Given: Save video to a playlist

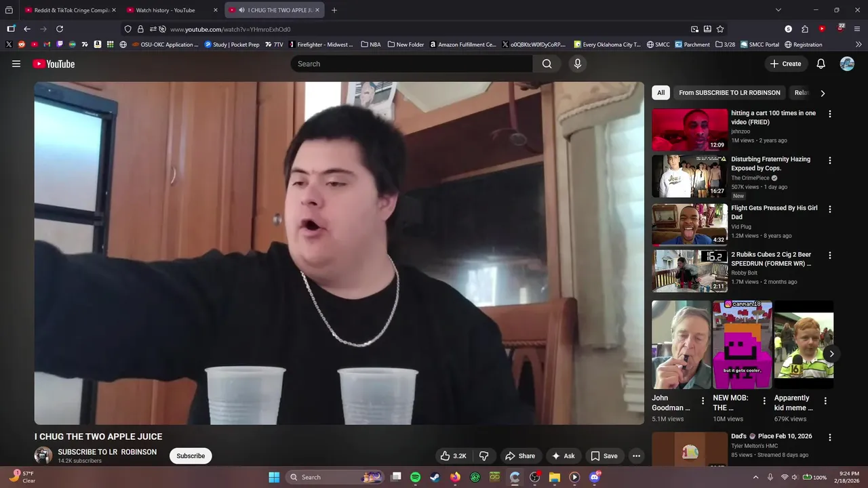Looking at the screenshot, I should 604,456.
